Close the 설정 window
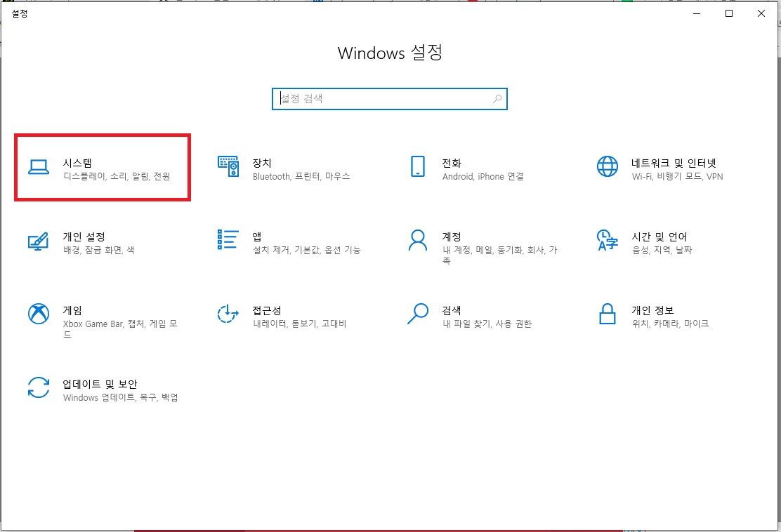781x532 pixels. [761, 13]
